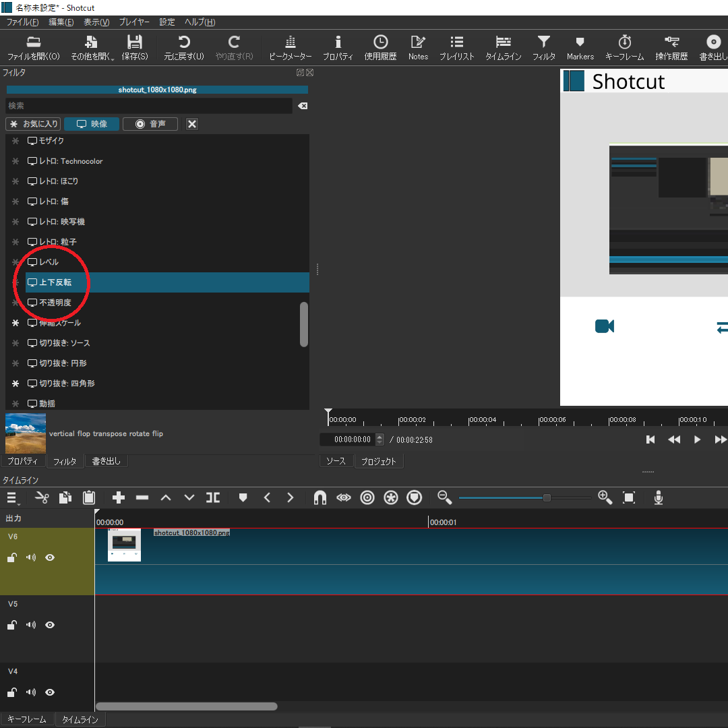Hide video track V6
Screen dimensions: 728x728
pyautogui.click(x=49, y=557)
